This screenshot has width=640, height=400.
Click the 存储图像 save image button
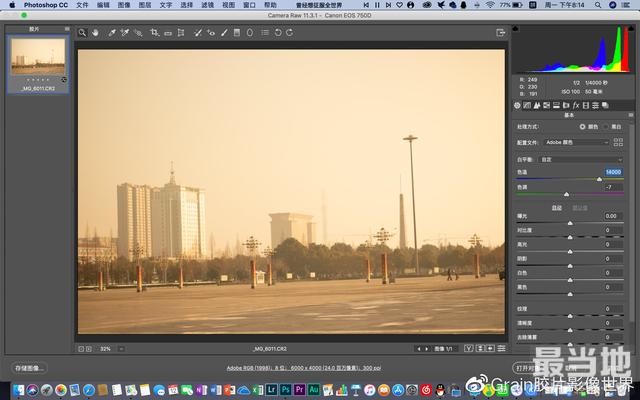(29, 368)
